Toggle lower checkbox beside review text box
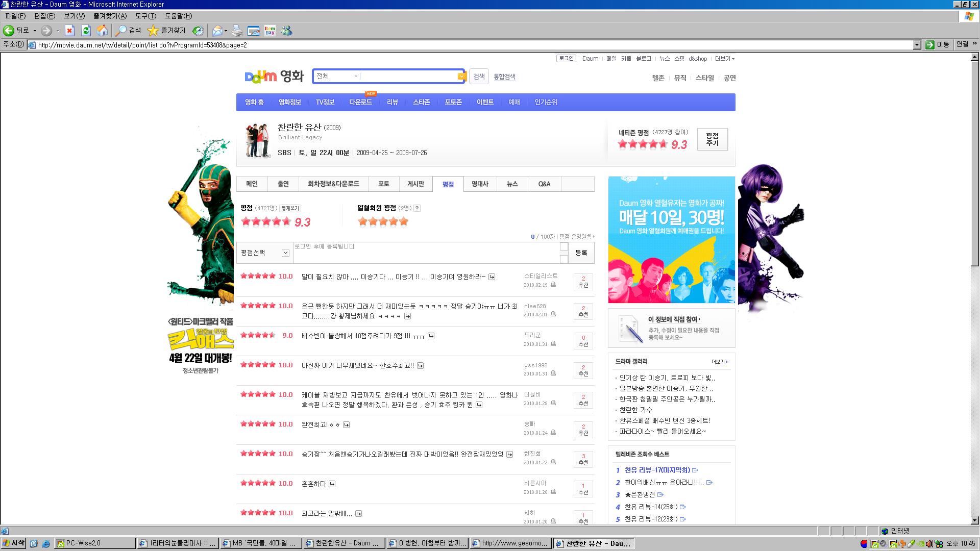The width and height of the screenshot is (980, 551). click(x=564, y=259)
